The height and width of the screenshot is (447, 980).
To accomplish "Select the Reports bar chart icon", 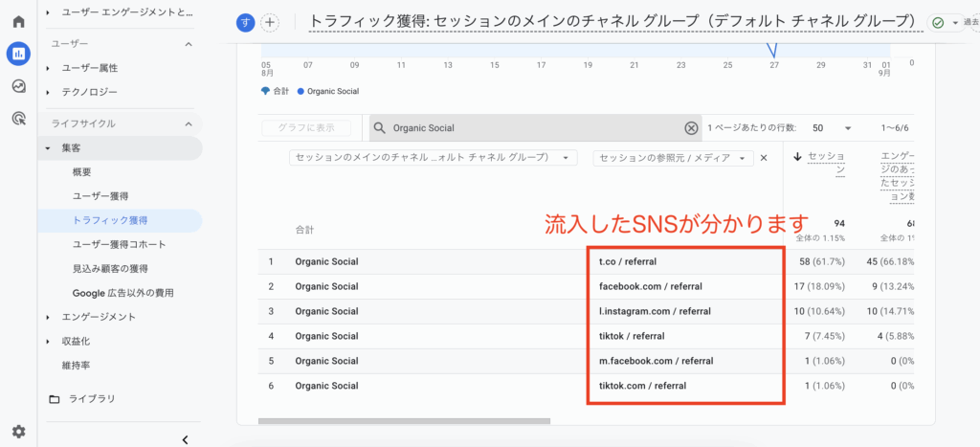I will click(x=19, y=54).
